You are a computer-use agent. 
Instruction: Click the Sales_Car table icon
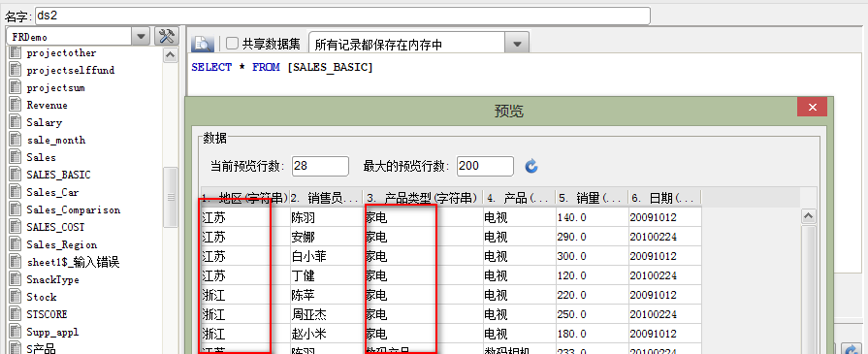click(x=16, y=192)
